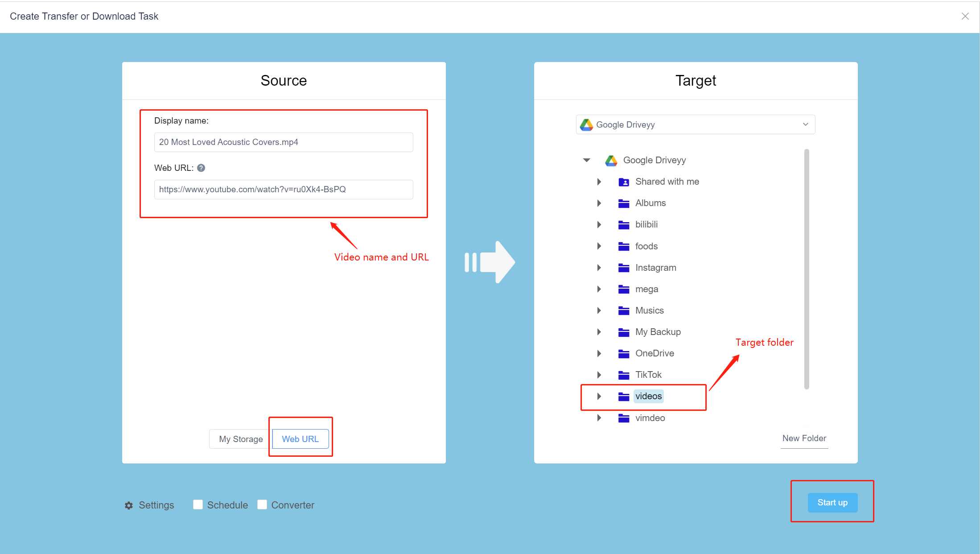This screenshot has width=980, height=554.
Task: Click the Instagram folder icon
Action: pos(622,267)
